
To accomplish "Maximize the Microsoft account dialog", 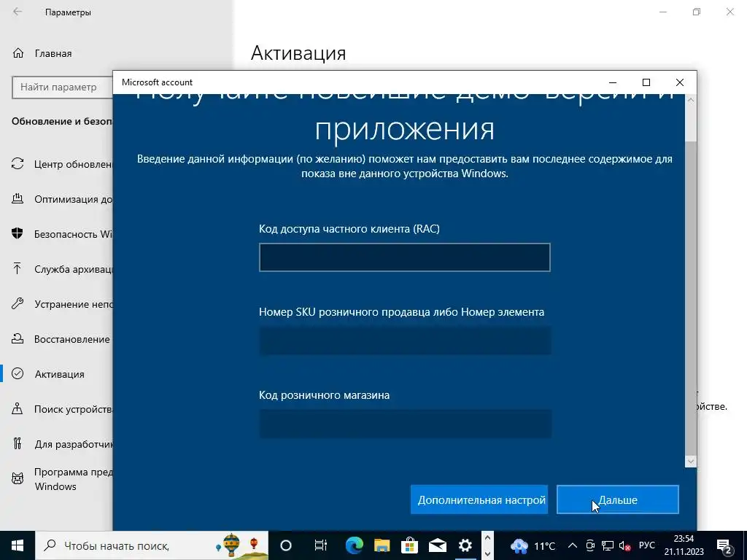I will [x=646, y=82].
